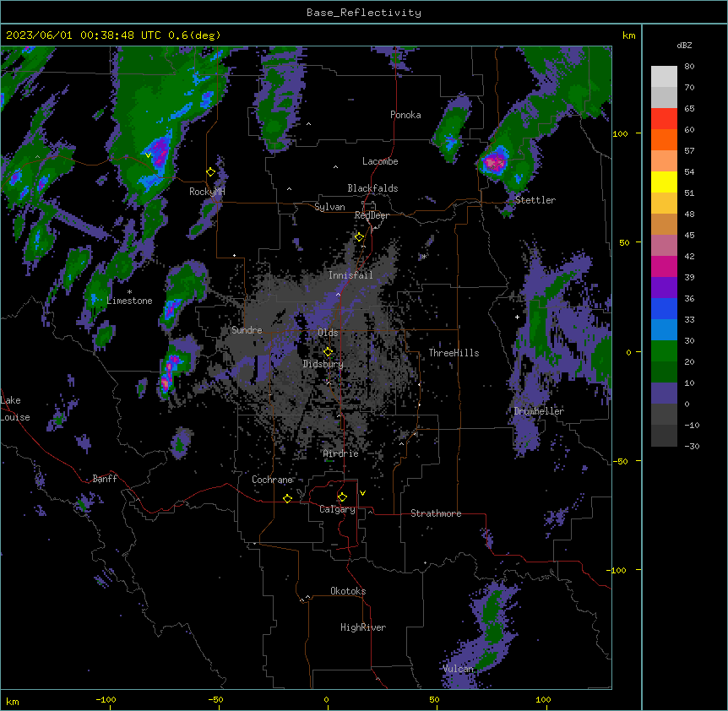Click the -30 value in dBZ legend
The width and height of the screenshot is (728, 711).
(x=692, y=447)
